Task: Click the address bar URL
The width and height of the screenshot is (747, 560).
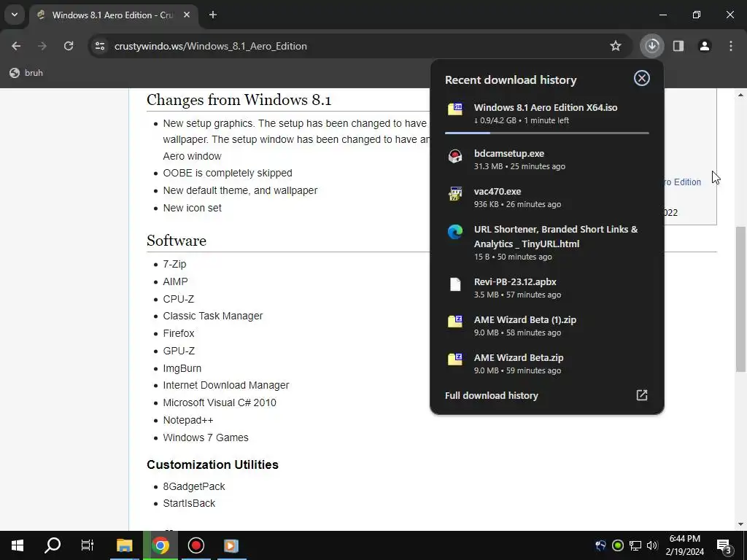Action: point(211,46)
